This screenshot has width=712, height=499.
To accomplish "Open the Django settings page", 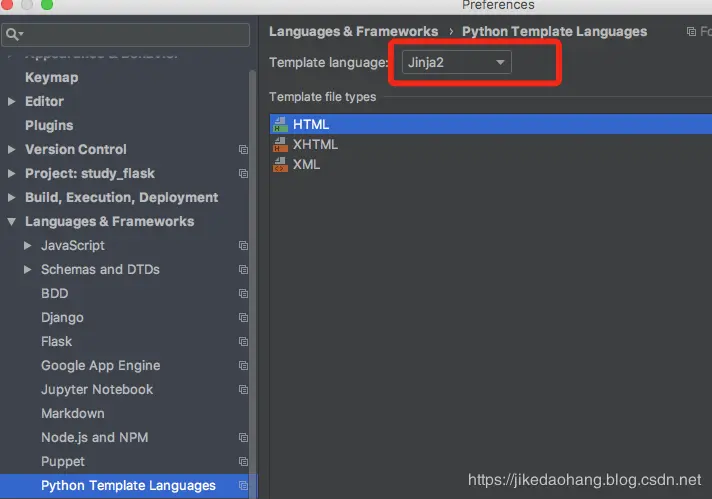I will [x=62, y=317].
